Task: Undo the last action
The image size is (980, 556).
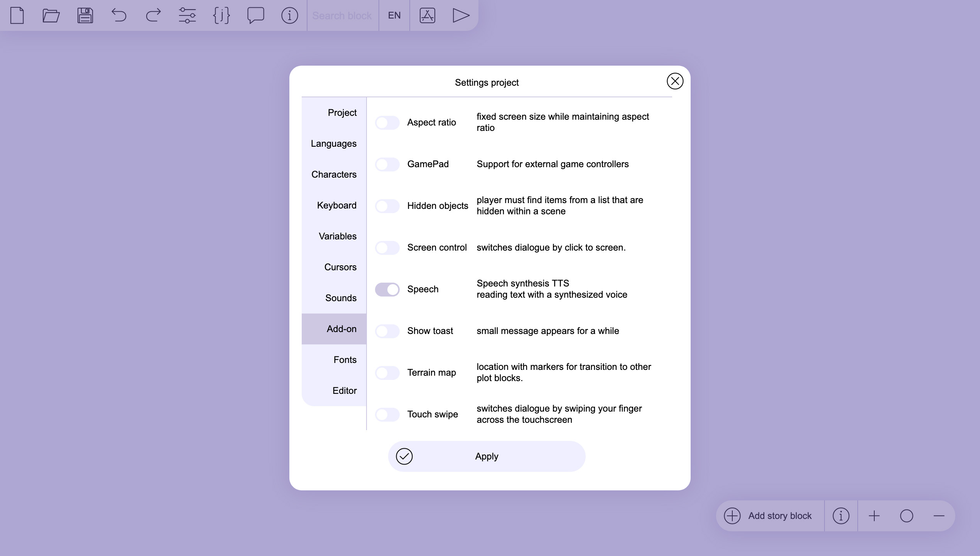Action: pyautogui.click(x=119, y=15)
